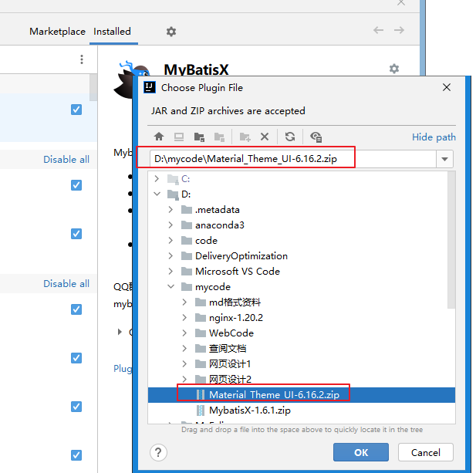
Task: Toggle the third checkbox below the second Disable all
Action: (76, 407)
